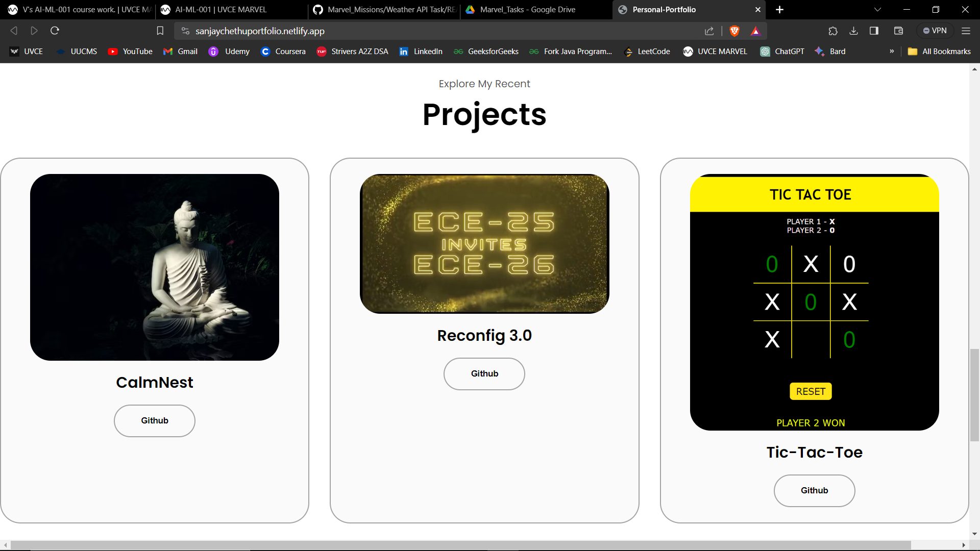
Task: Open Brave Wallet icon
Action: (x=899, y=31)
